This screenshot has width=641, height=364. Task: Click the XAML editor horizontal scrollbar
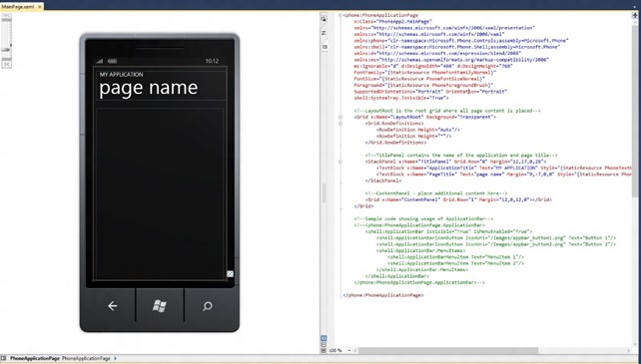click(x=448, y=350)
